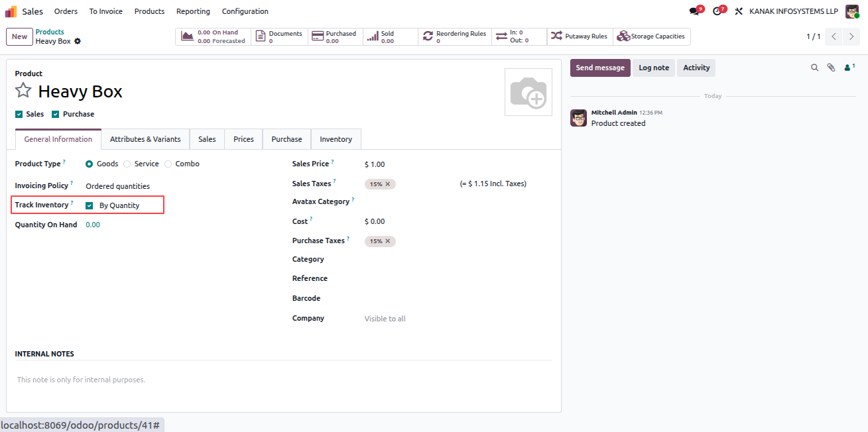Screen dimensions: 868x432
Task: Uncheck Track Inventory By Quantity checkbox
Action: click(90, 205)
